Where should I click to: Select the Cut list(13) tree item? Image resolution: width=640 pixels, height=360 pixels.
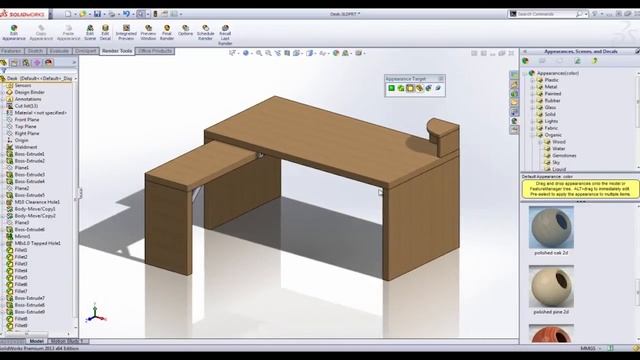tap(26, 106)
